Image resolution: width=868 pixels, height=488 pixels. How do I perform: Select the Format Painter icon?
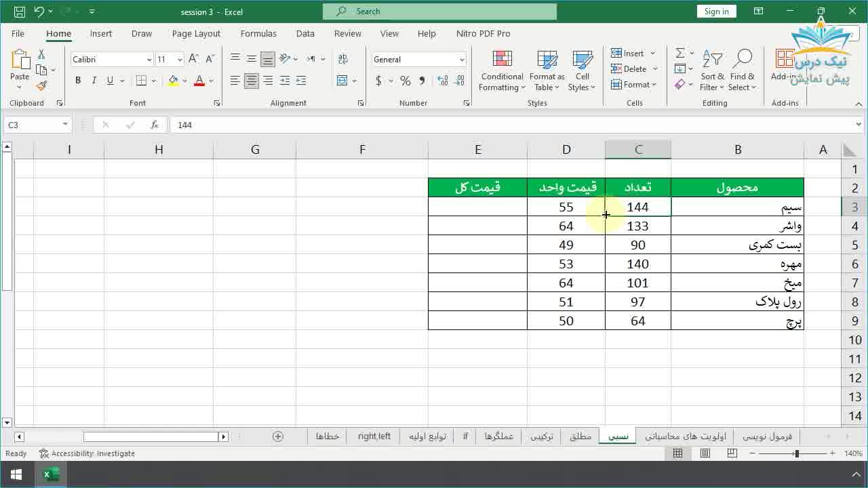pyautogui.click(x=41, y=85)
